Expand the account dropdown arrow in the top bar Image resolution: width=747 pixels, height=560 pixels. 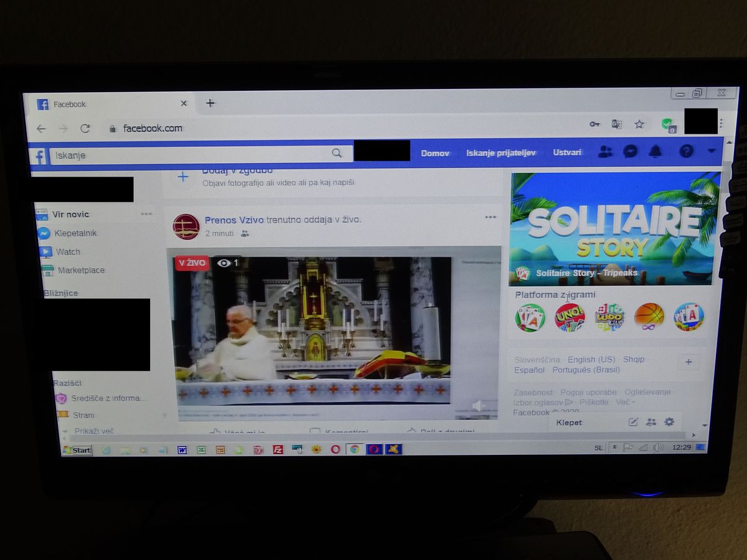point(712,151)
